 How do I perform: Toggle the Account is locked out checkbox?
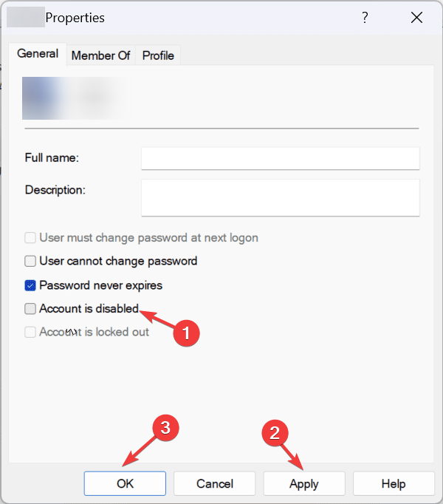pyautogui.click(x=30, y=332)
